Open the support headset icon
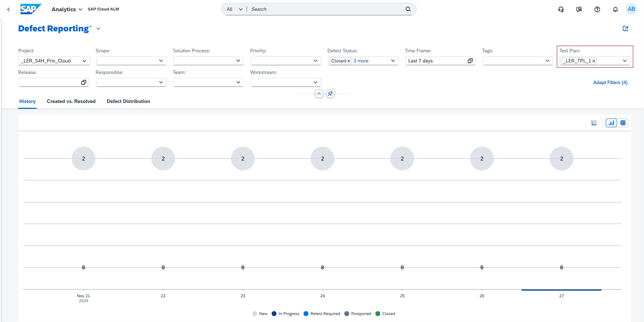The width and height of the screenshot is (644, 322). [561, 9]
